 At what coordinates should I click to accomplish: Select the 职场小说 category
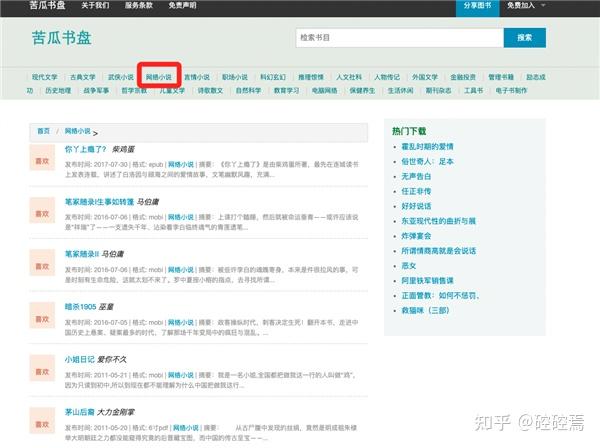[x=235, y=77]
